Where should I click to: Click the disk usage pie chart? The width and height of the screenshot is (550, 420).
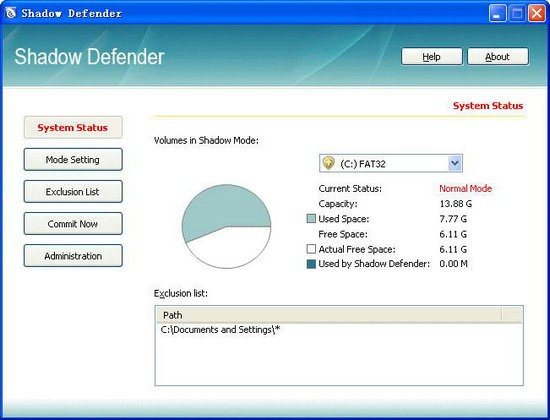click(x=226, y=227)
